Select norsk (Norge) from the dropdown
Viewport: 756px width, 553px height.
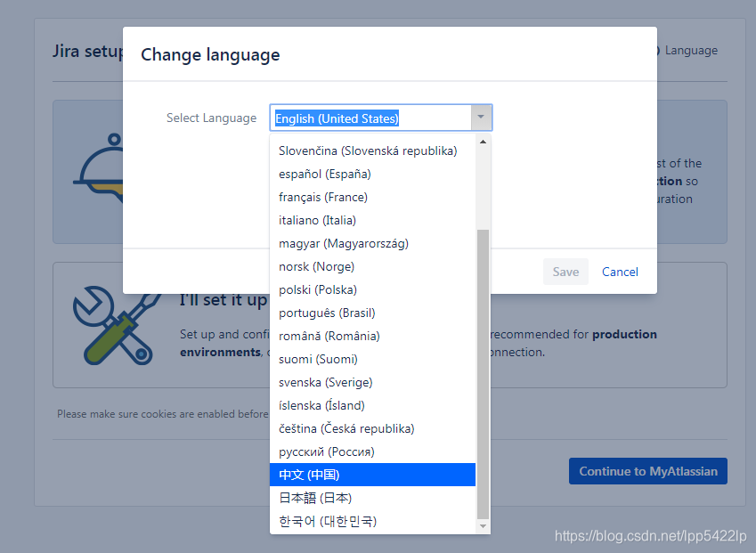coord(373,266)
